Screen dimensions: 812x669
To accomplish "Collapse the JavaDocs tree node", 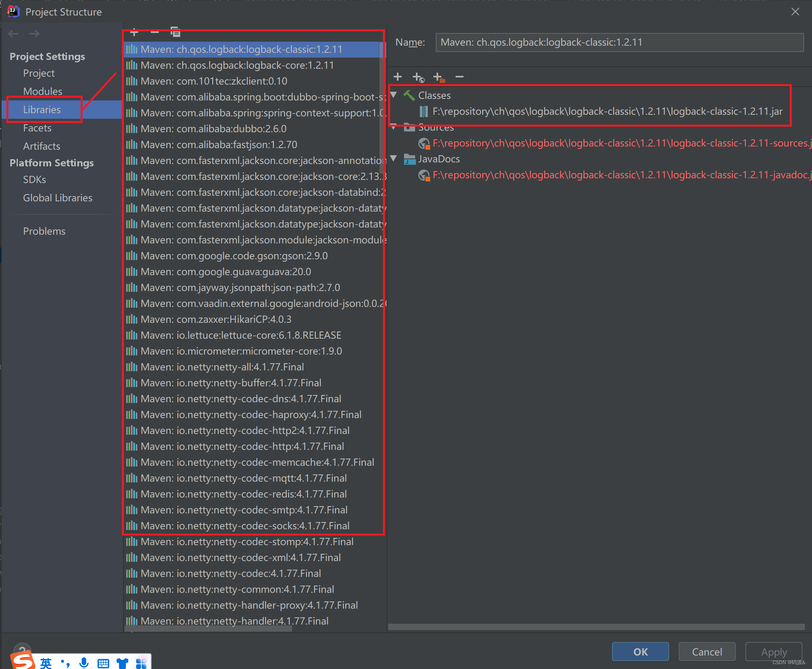I will [x=394, y=158].
